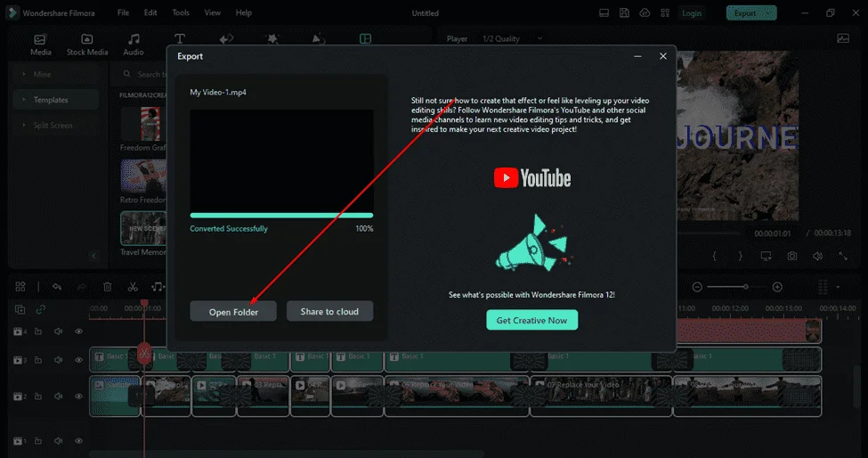The width and height of the screenshot is (868, 458).
Task: Toggle the auto ripple link icon
Action: pos(40,309)
